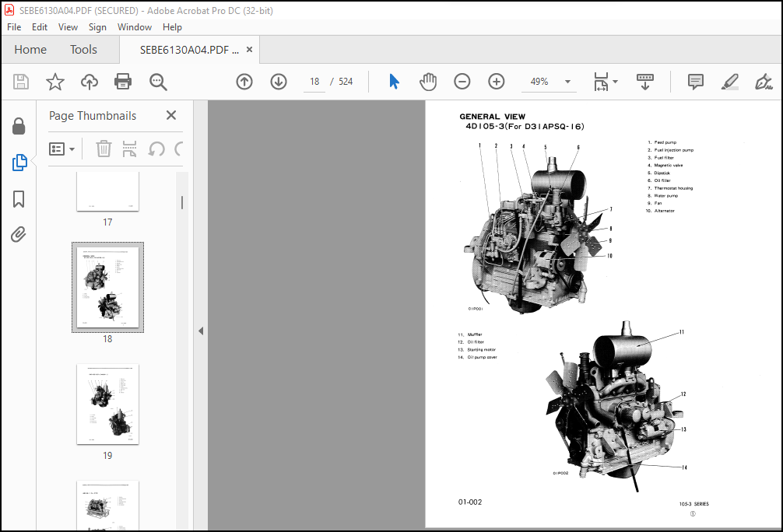Click legend entry '11. Muffler'
This screenshot has width=783, height=532.
point(470,334)
